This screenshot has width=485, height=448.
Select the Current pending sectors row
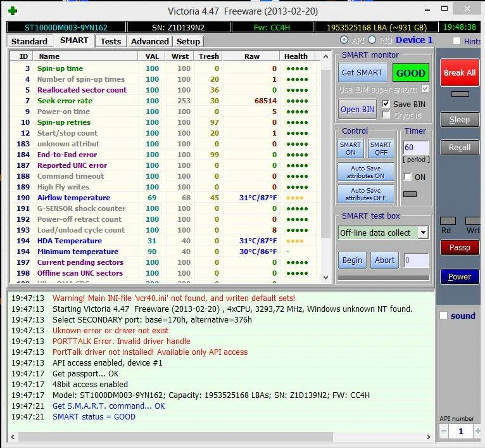[x=165, y=262]
